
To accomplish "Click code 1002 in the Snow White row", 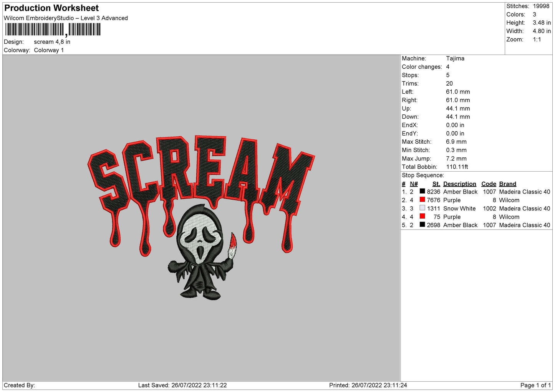I will pos(490,209).
